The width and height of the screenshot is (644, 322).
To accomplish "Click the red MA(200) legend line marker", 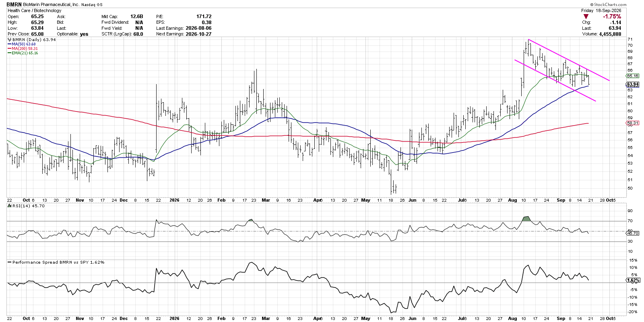I will click(x=9, y=49).
